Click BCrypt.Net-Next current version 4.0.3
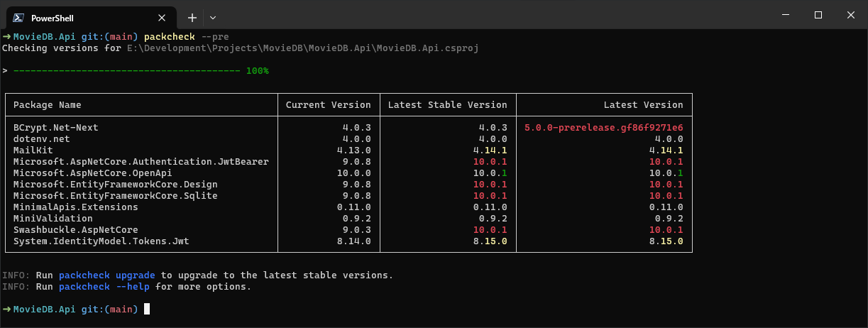This screenshot has width=868, height=328. click(x=357, y=128)
